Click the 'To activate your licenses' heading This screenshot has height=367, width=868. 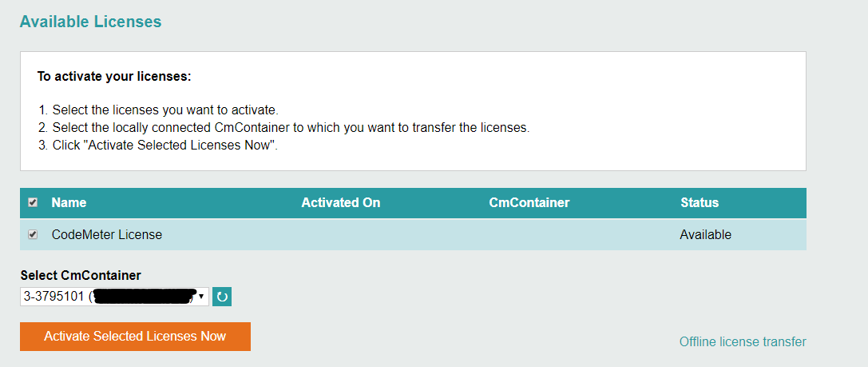click(114, 77)
